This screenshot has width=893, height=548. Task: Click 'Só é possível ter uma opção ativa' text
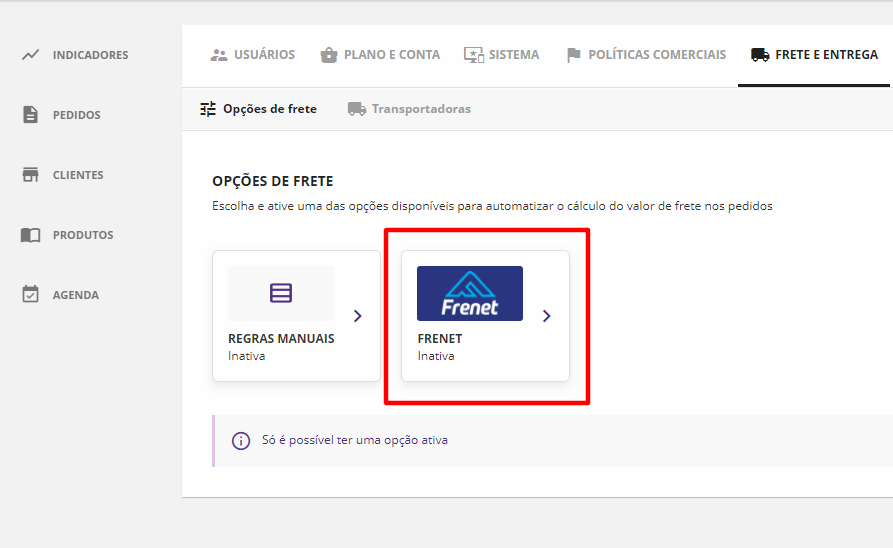[355, 440]
